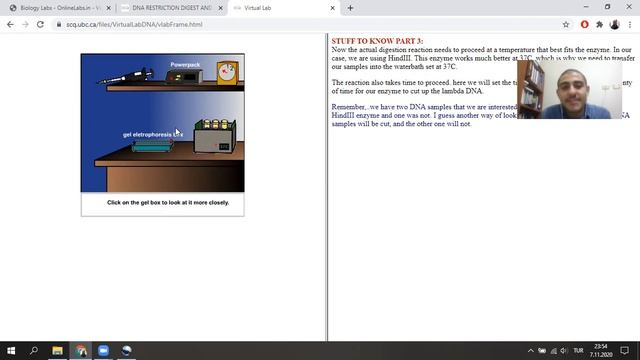Click the webcam video overlay
This screenshot has width=640, height=360.
(569, 89)
